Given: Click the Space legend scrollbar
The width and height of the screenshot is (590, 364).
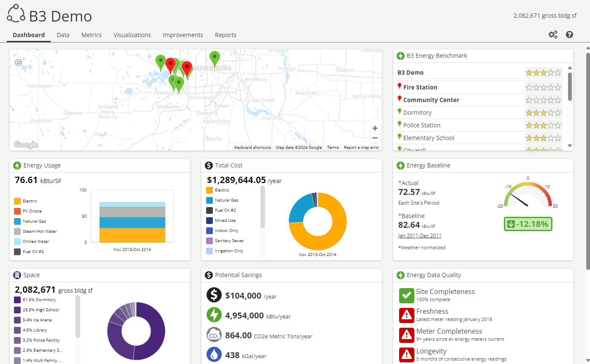Looking at the screenshot, I should pyautogui.click(x=78, y=316).
